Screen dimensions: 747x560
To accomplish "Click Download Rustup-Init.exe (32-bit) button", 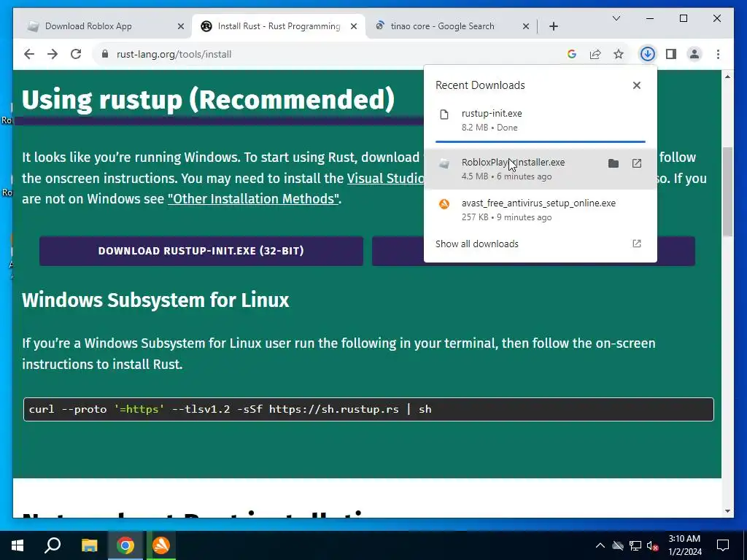I will pyautogui.click(x=201, y=251).
